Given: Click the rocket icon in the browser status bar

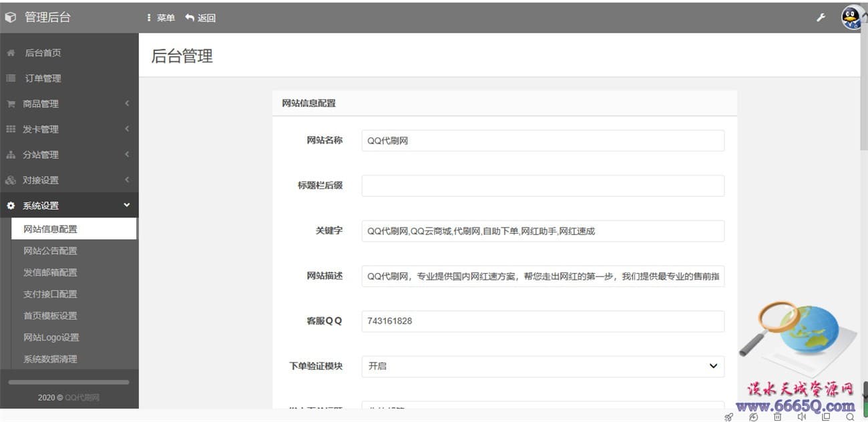Looking at the screenshot, I should point(729,417).
